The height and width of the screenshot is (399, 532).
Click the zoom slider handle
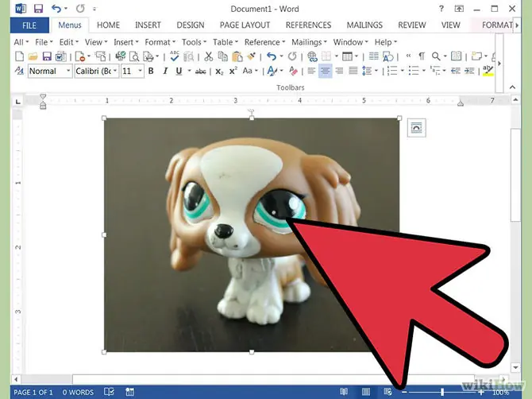442,392
